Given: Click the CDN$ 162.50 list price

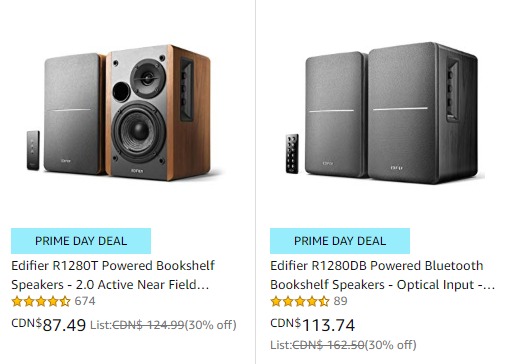Looking at the screenshot, I should [328, 345].
